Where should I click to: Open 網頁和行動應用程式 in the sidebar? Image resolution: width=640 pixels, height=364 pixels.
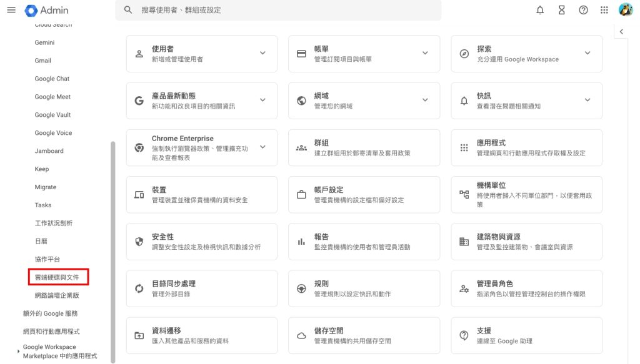point(51,332)
